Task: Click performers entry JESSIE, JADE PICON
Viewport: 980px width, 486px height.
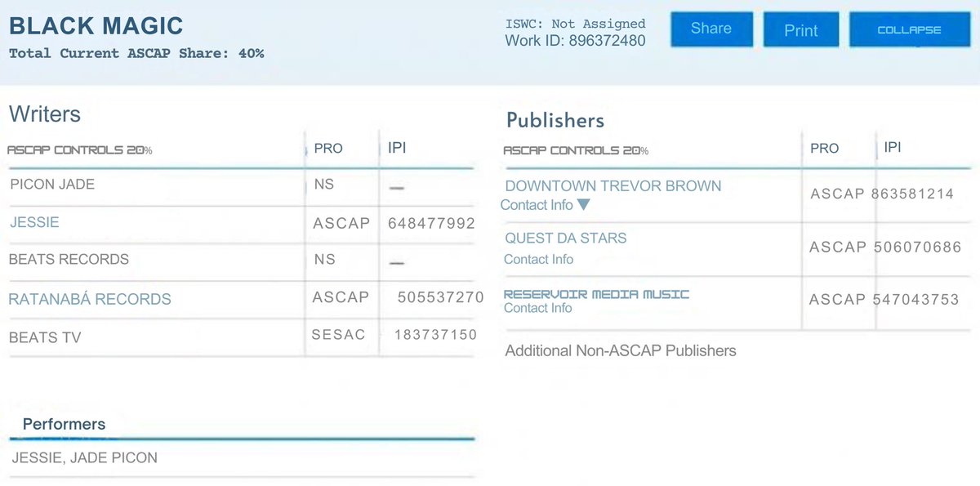Action: pyautogui.click(x=84, y=457)
